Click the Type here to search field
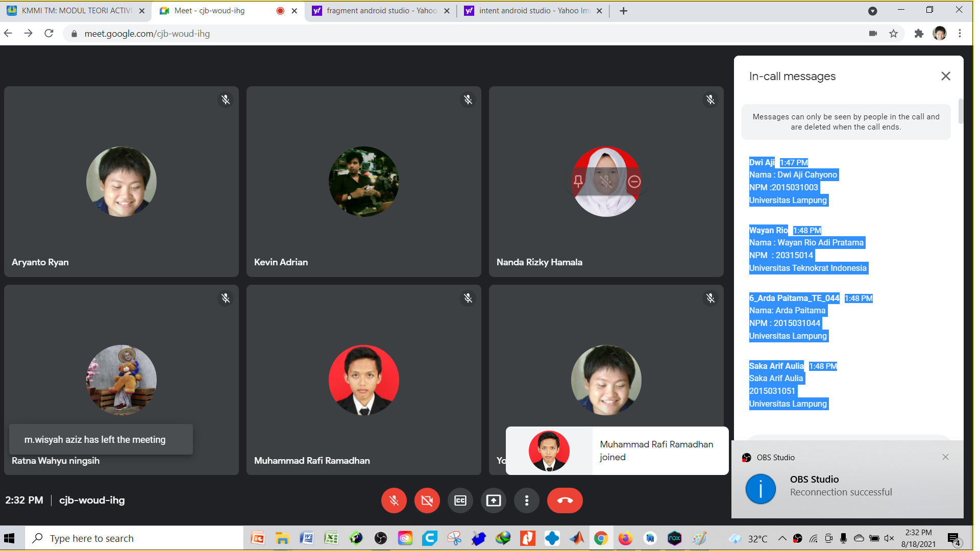Screen dimensions: 980x551 click(133, 538)
